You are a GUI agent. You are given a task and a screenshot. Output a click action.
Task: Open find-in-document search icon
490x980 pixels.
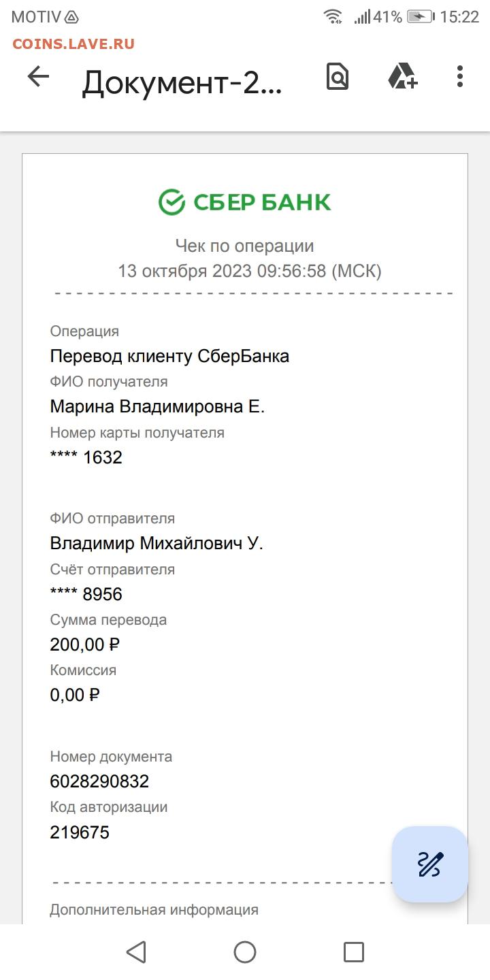coord(338,77)
